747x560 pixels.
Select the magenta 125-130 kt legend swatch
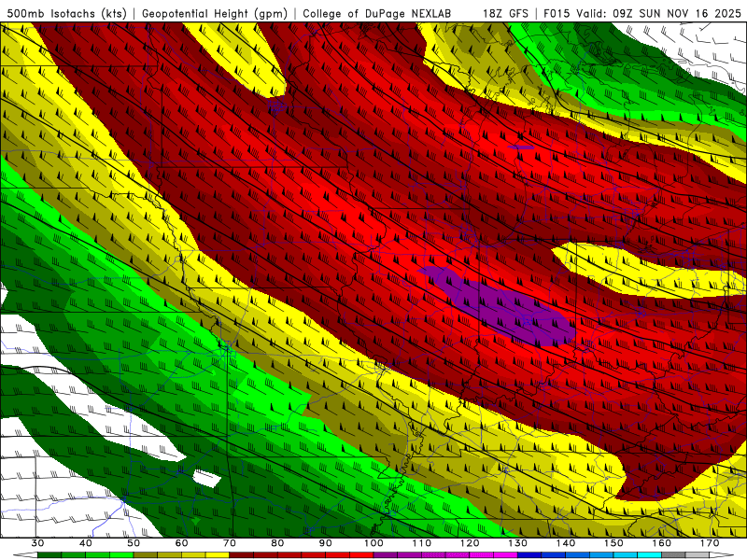(506, 555)
